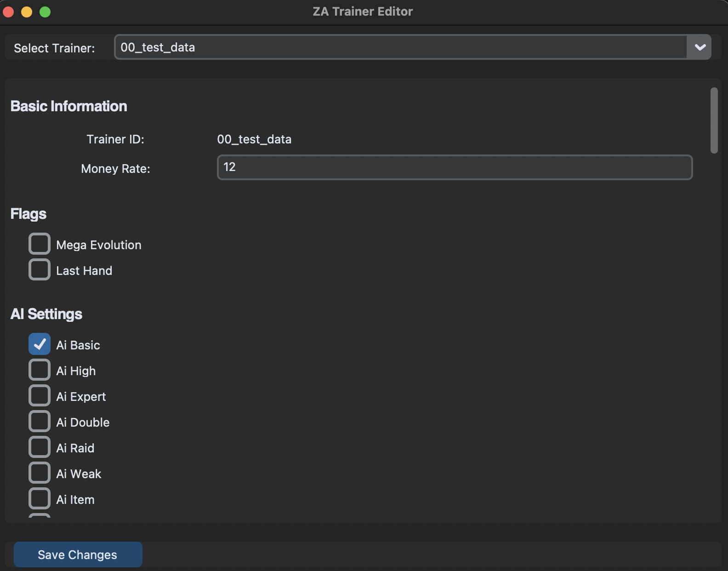Enable the Mega Evolution flag checkbox
The width and height of the screenshot is (728, 571).
click(x=40, y=244)
